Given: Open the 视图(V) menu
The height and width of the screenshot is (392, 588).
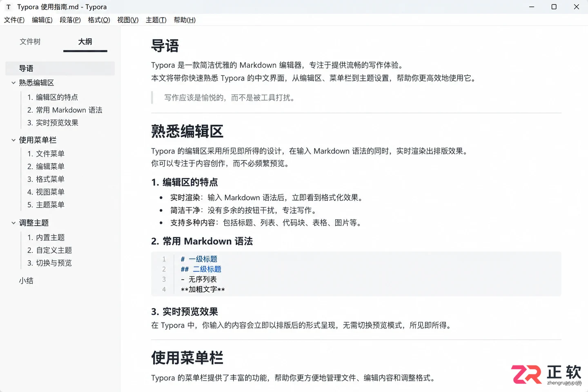Looking at the screenshot, I should click(128, 20).
